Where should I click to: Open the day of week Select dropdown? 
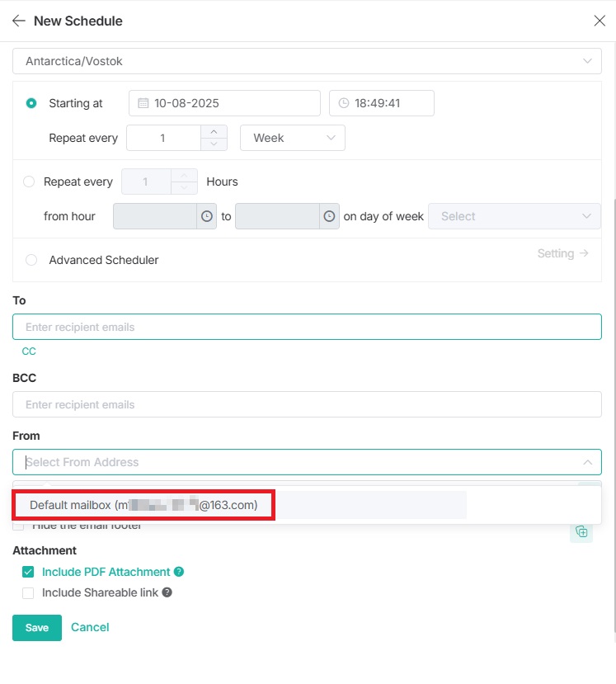[x=514, y=215]
